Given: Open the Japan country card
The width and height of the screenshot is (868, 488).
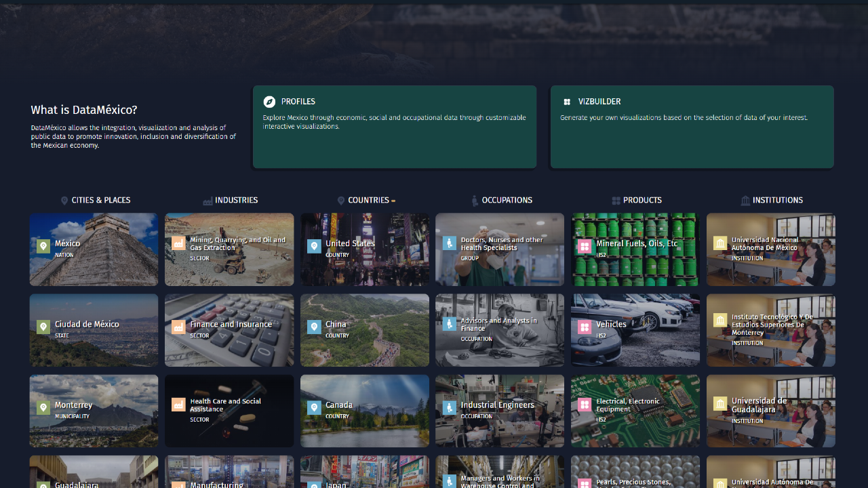Looking at the screenshot, I should coord(365,472).
